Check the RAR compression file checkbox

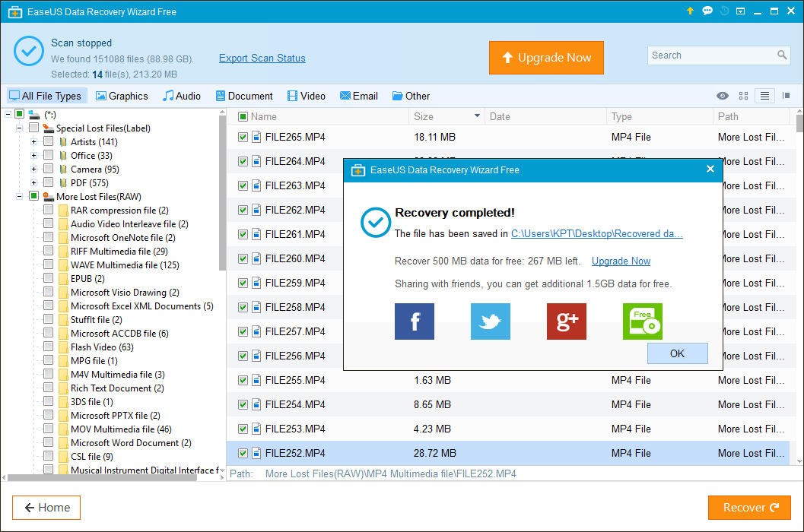point(48,209)
